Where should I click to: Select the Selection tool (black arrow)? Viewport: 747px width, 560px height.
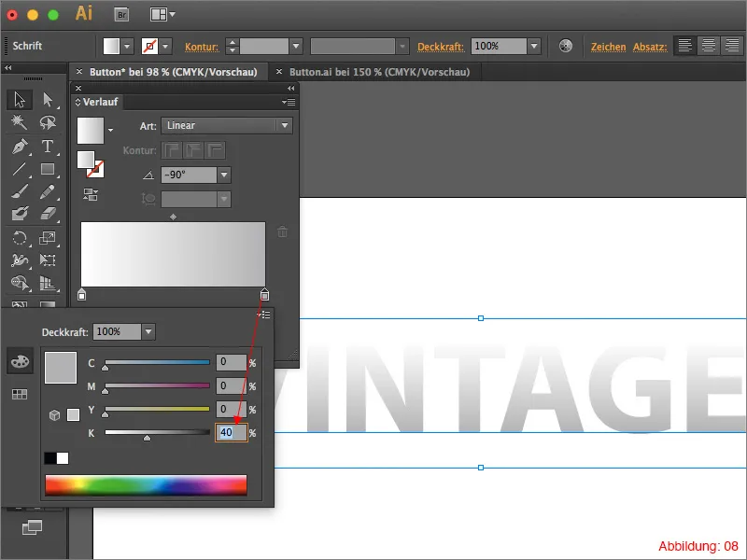(20, 100)
